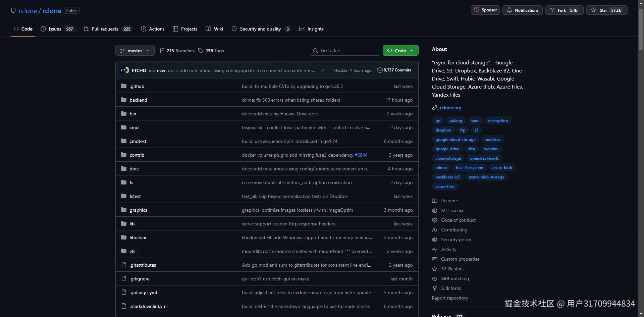Viewport: 644px width, 317px height.
Task: Click the repository icon beside rclone/rclone
Action: [13, 10]
